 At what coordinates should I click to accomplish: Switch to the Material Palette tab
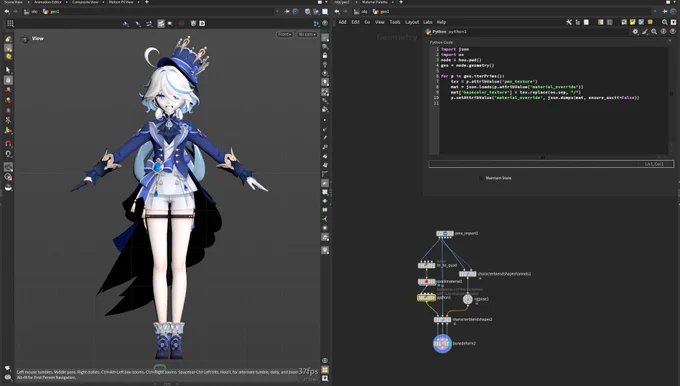pos(375,2)
